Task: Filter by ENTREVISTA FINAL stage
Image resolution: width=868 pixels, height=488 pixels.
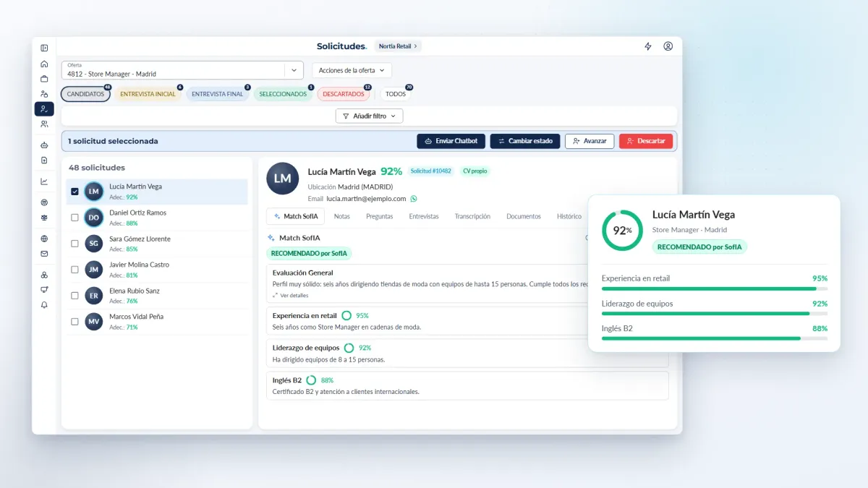Action: pyautogui.click(x=218, y=94)
